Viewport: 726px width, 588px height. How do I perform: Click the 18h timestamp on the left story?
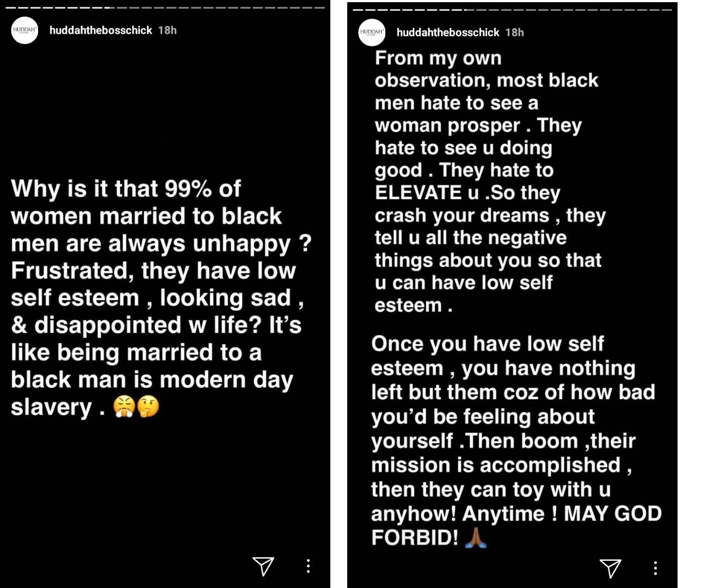click(x=168, y=30)
